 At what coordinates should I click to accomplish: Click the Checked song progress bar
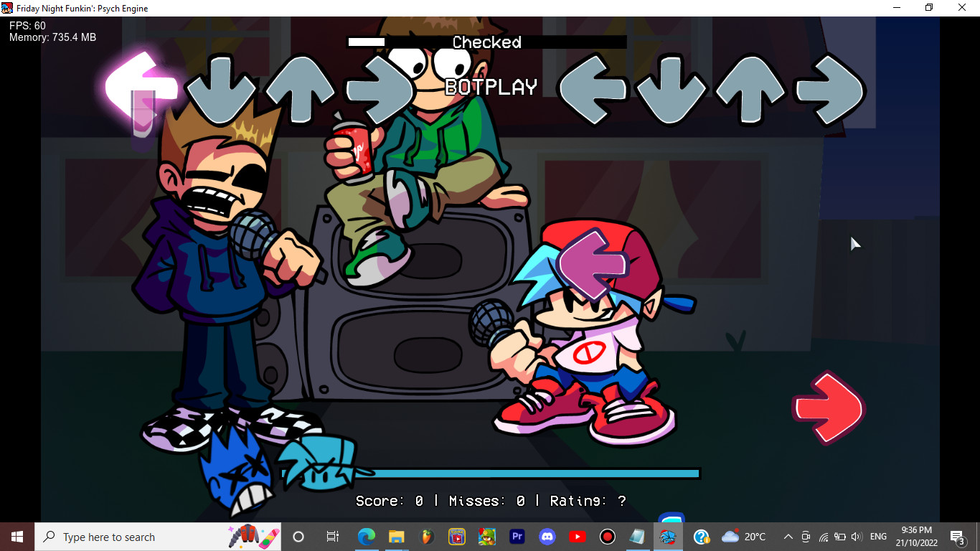(x=486, y=42)
